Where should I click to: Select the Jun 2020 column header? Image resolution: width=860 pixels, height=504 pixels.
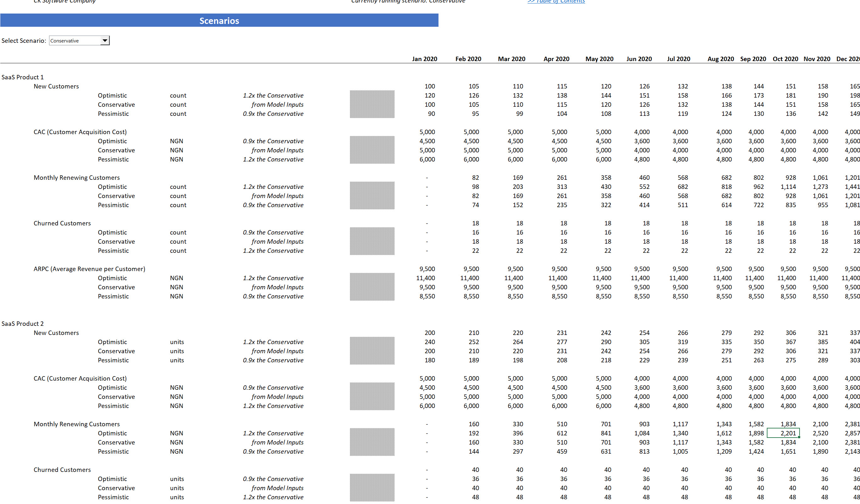pyautogui.click(x=639, y=59)
